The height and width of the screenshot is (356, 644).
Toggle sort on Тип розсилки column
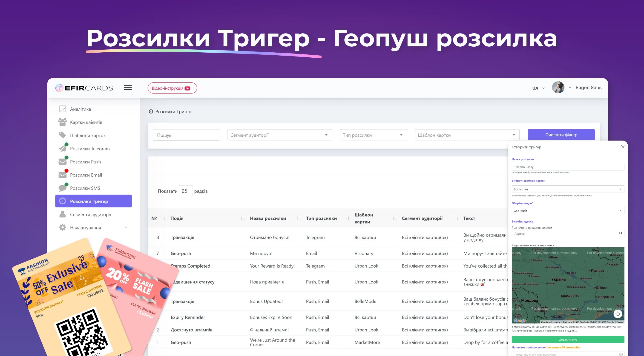click(x=347, y=218)
